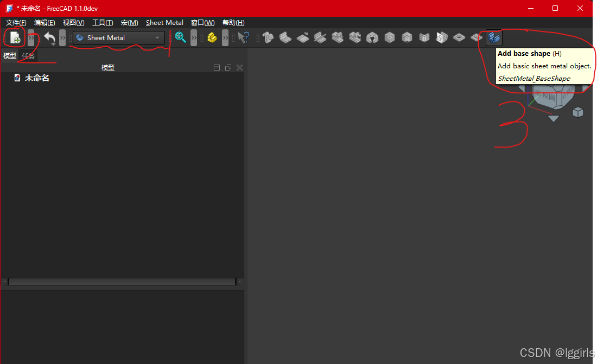Minimize the FreeCAD window
Screen dimensions: 597x364
(530, 8)
